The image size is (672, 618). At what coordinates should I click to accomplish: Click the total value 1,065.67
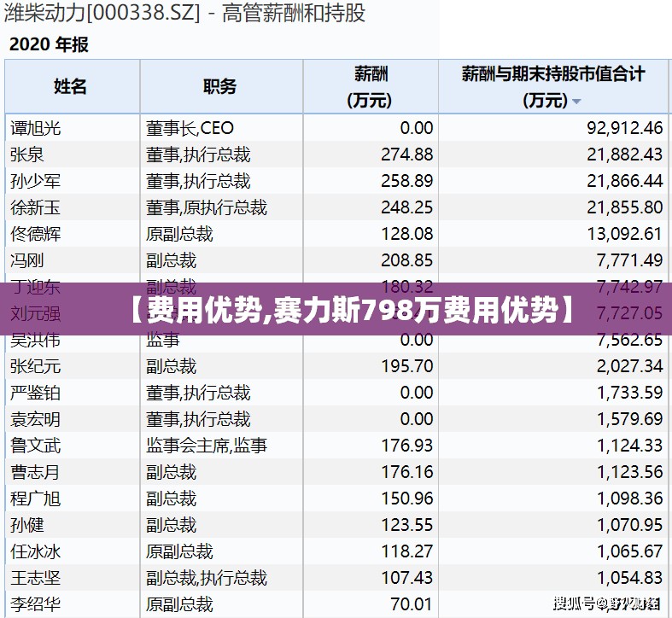click(629, 551)
